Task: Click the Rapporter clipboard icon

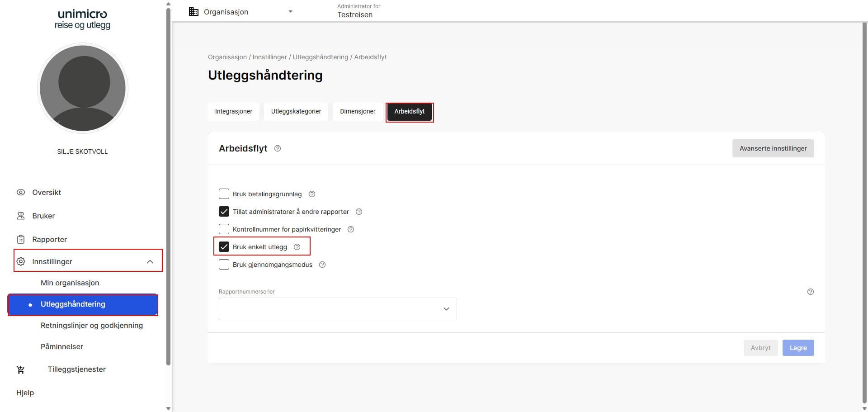Action: tap(20, 239)
